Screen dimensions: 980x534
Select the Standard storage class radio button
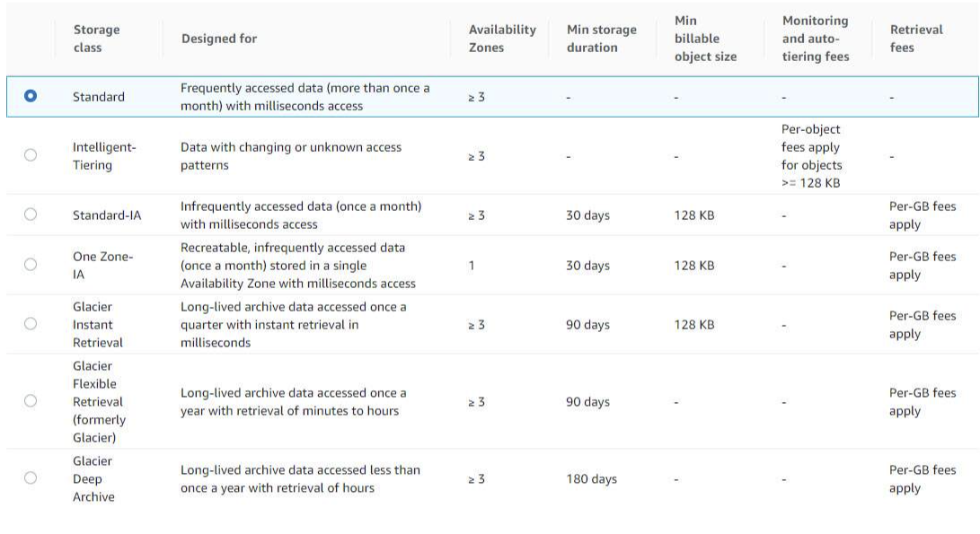pos(31,96)
